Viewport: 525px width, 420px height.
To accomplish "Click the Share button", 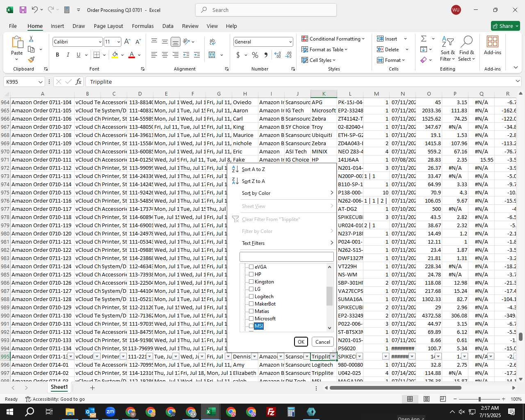I will (x=506, y=26).
